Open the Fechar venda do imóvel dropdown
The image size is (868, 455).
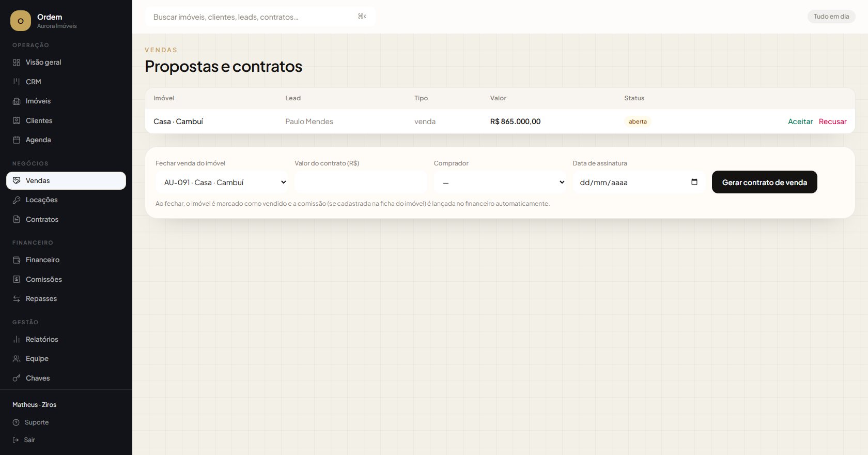tap(222, 182)
